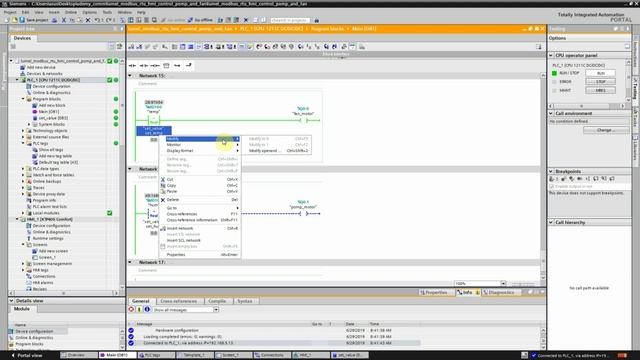640x360 pixels.
Task: Click the Print icon in main toolbar
Action: [55, 20]
